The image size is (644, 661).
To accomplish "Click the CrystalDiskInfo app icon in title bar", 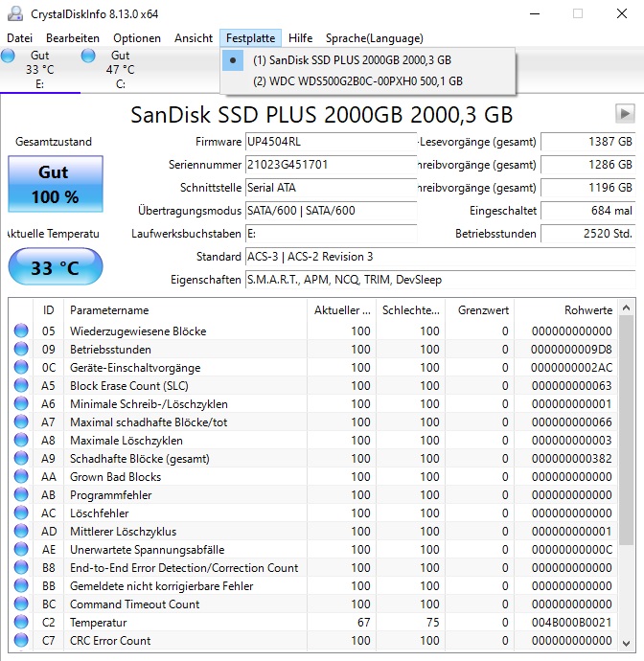I will [x=14, y=13].
